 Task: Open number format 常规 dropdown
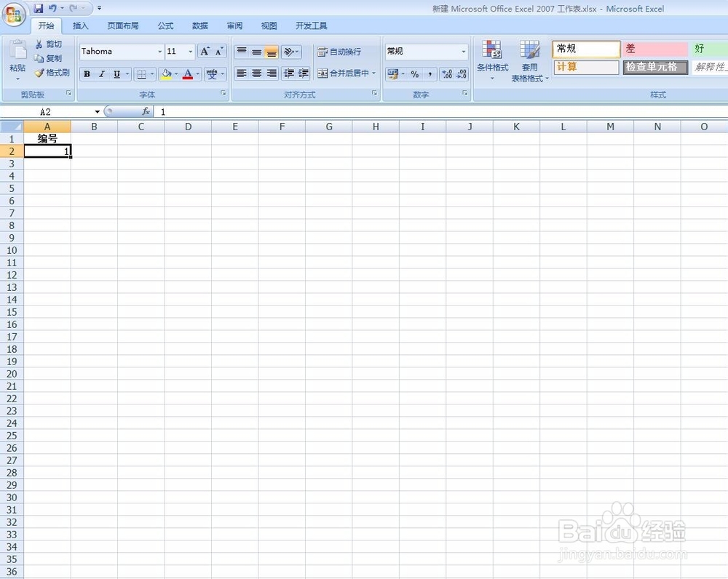(x=463, y=52)
